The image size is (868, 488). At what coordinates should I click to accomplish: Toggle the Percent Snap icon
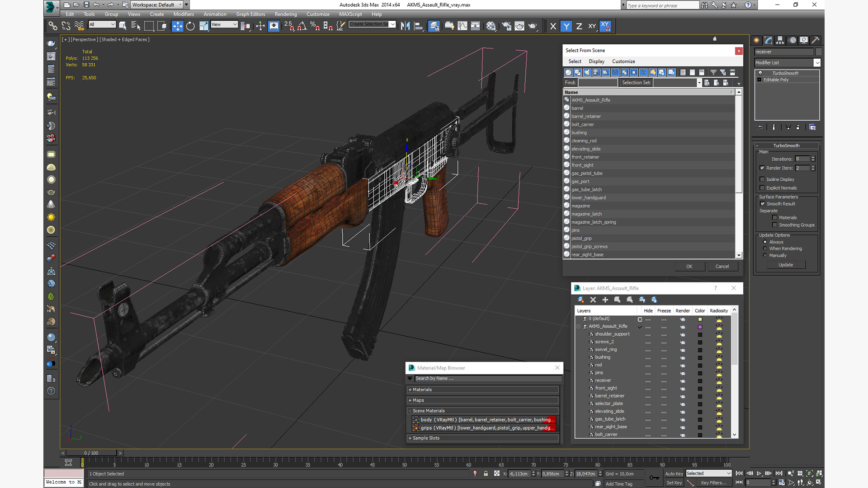[315, 26]
